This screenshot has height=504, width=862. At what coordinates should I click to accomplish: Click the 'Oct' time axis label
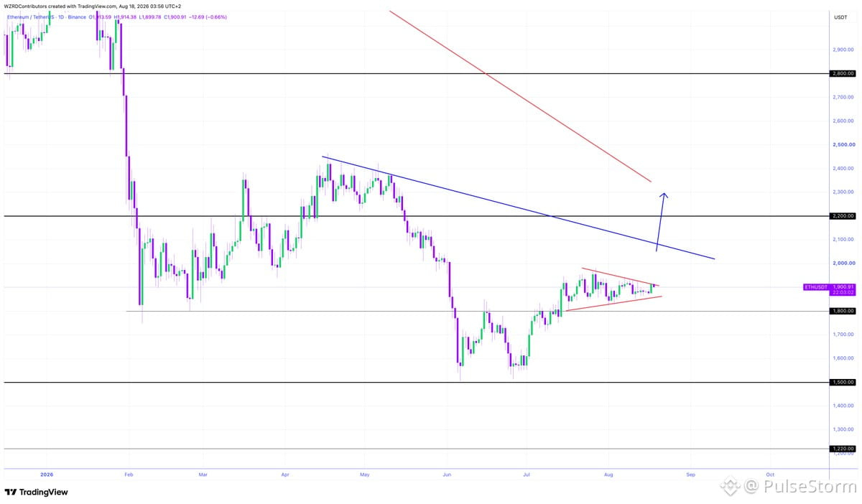click(x=770, y=475)
